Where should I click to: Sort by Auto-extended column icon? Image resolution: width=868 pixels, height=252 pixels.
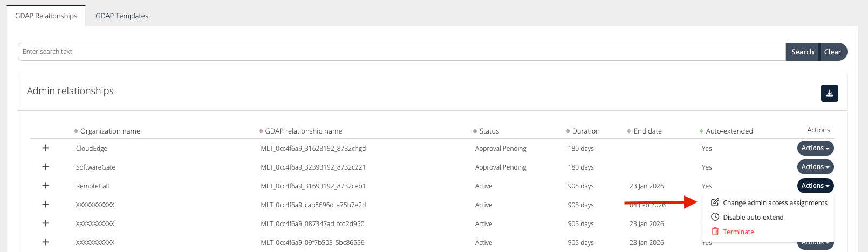(x=701, y=131)
